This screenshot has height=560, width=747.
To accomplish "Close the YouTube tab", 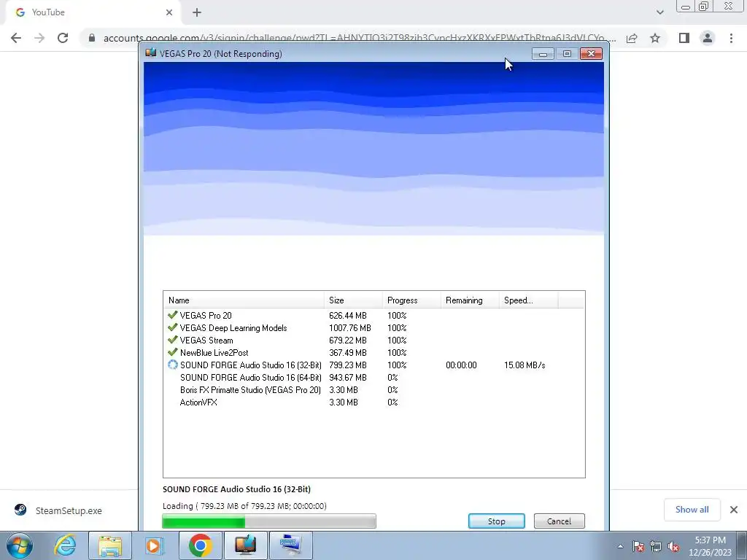I will point(169,12).
